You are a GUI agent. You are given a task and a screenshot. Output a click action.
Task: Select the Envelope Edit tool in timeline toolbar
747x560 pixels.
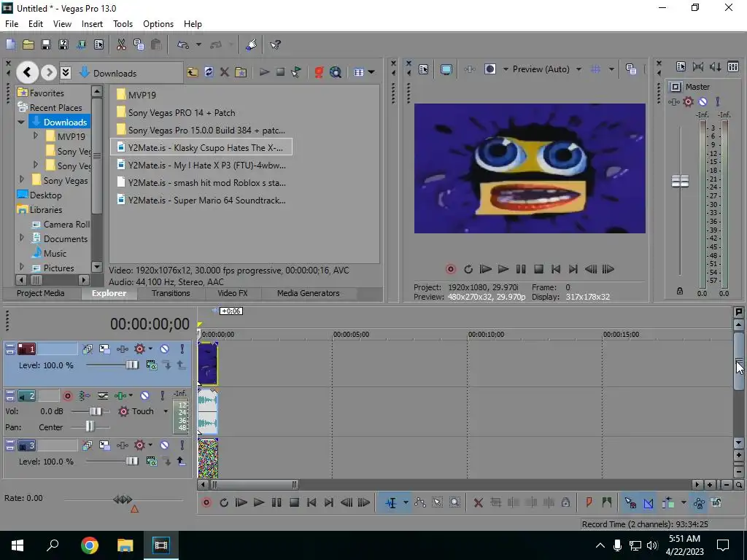tap(419, 502)
